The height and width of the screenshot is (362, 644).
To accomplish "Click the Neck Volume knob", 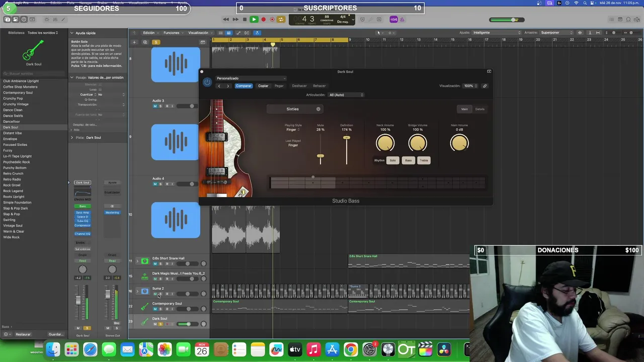I will coord(385,144).
